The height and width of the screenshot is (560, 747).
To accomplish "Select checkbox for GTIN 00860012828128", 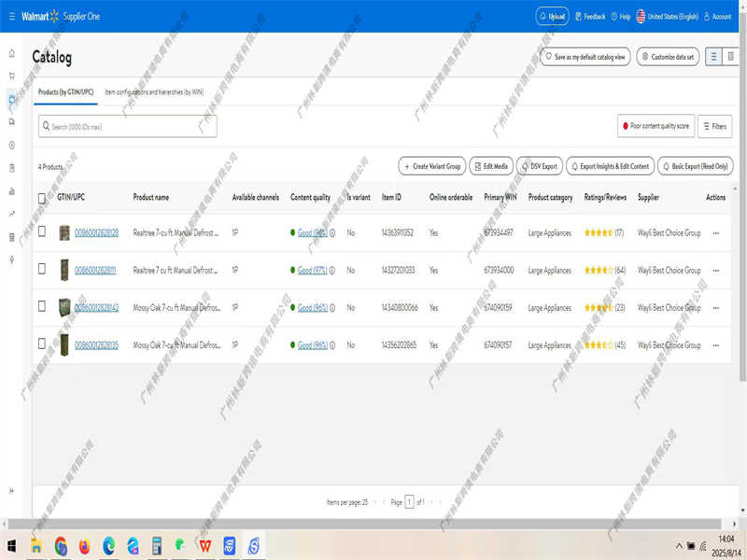I will point(42,231).
